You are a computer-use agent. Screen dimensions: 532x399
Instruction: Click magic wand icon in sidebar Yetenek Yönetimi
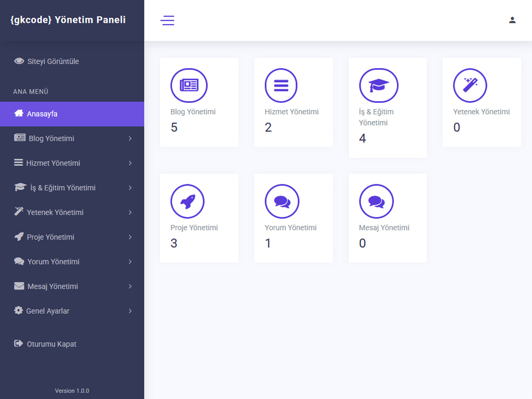point(19,212)
